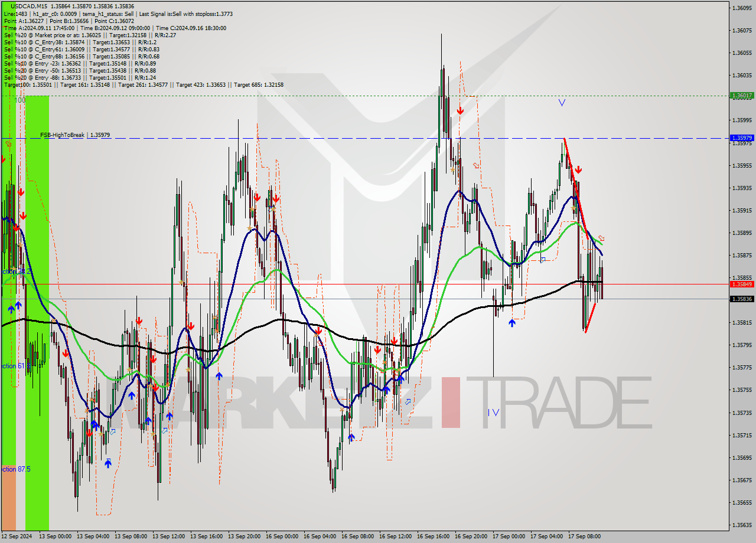Click the '16 Sep 00:00' time axis label
This screenshot has height=543, width=756.
pos(282,537)
